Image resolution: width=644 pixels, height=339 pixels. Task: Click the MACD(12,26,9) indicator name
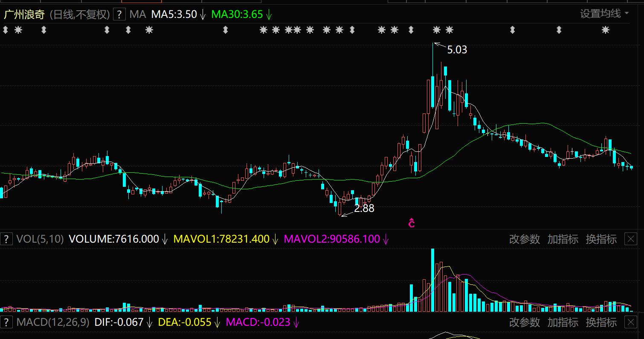tap(53, 322)
